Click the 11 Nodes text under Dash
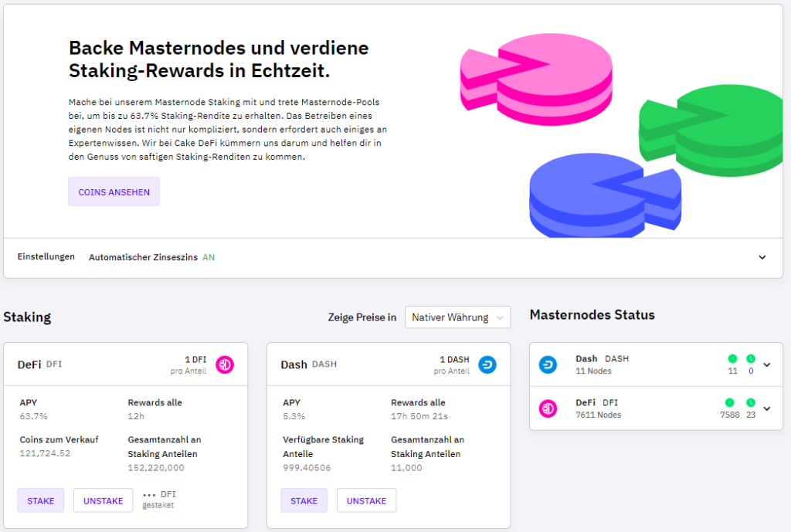The width and height of the screenshot is (791, 532). (x=593, y=371)
